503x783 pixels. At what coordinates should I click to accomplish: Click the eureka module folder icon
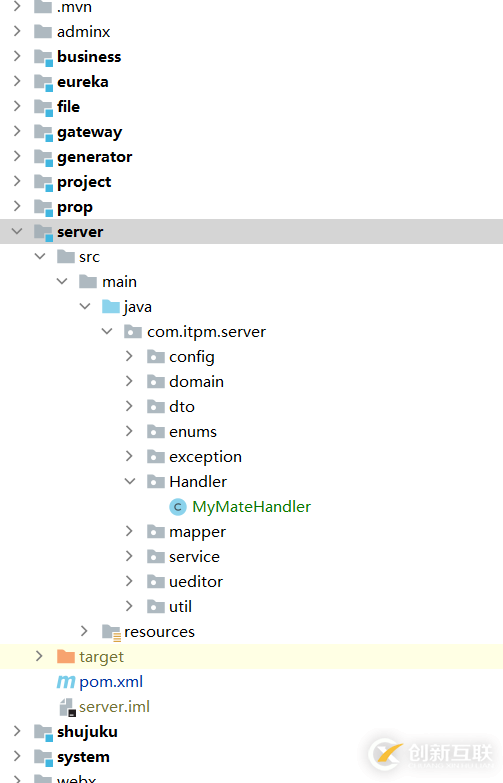[x=43, y=82]
